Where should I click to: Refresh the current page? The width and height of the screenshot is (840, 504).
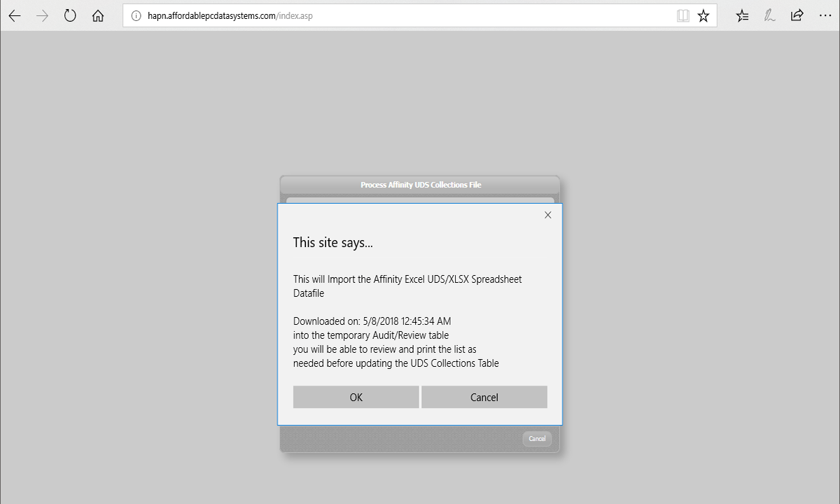[x=70, y=15]
